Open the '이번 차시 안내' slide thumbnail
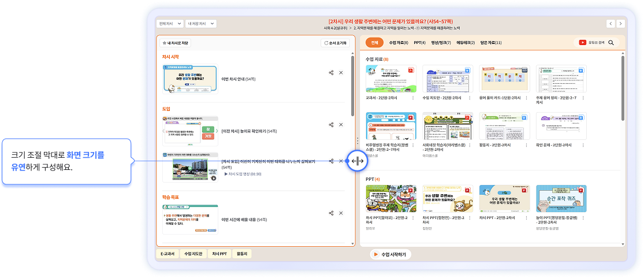The height and width of the screenshot is (278, 644). pyautogui.click(x=190, y=79)
